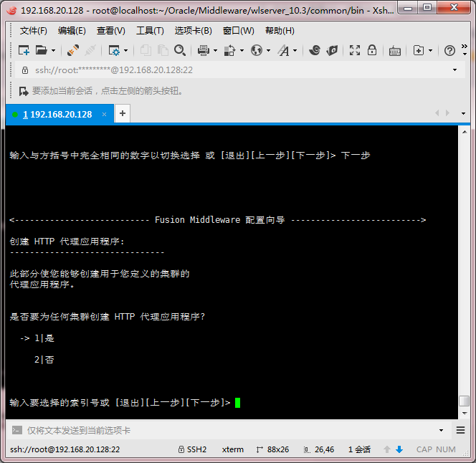Click terminal scrollbar up arrow
The height and width of the screenshot is (463, 476).
(x=465, y=132)
